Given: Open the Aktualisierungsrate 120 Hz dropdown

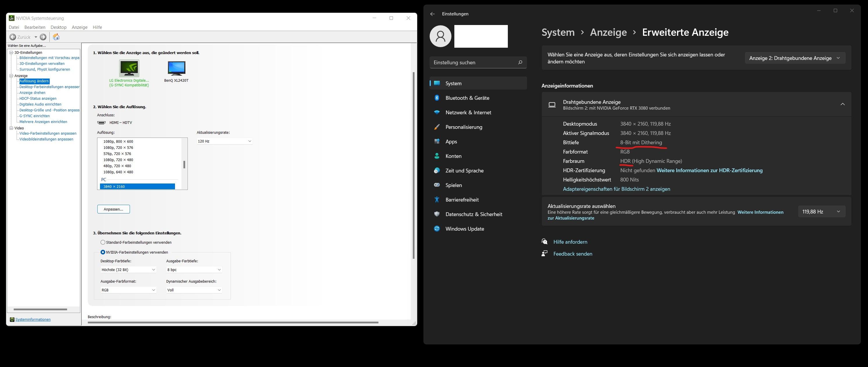Looking at the screenshot, I should (x=225, y=141).
